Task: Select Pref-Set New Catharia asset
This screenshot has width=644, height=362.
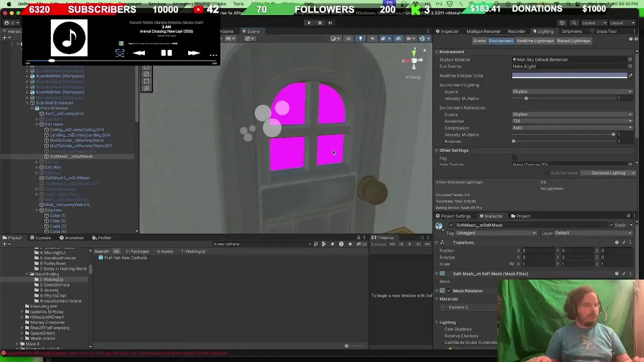Action: pyautogui.click(x=123, y=258)
